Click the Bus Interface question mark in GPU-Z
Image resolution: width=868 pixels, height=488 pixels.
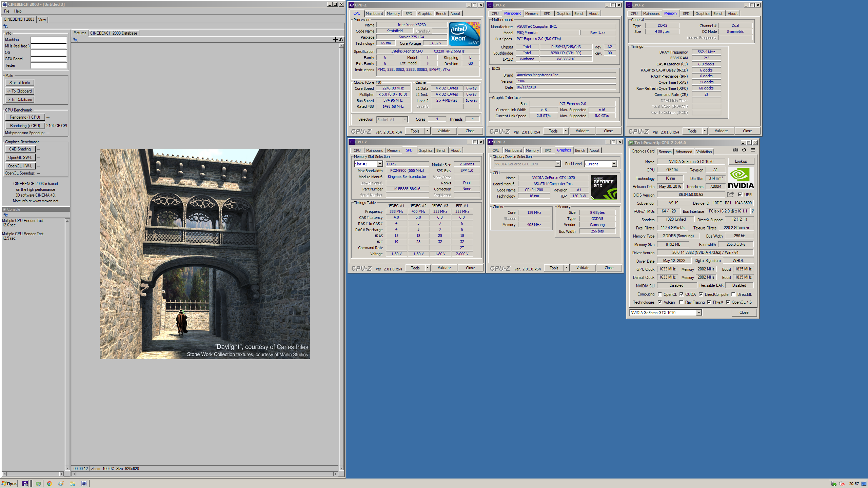coord(752,211)
